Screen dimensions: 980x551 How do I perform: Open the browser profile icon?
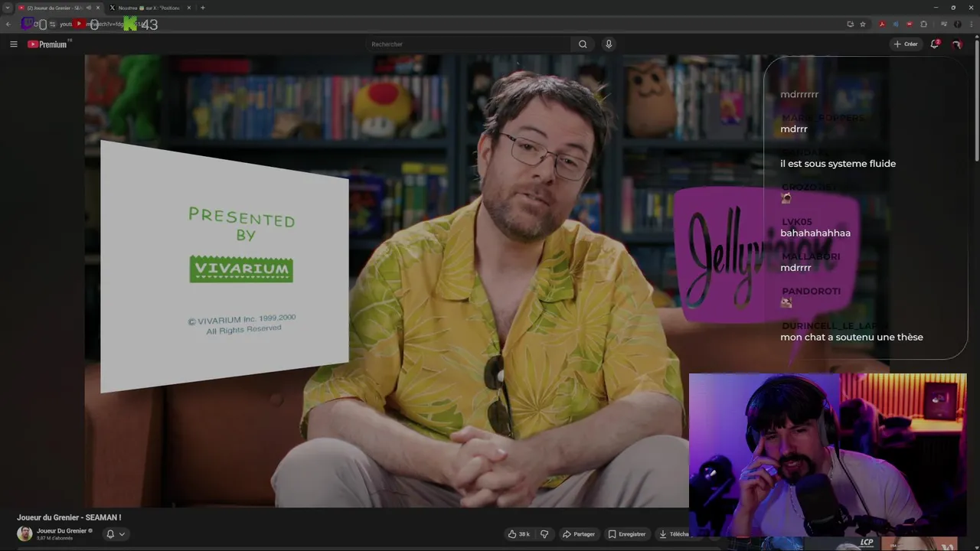click(958, 24)
